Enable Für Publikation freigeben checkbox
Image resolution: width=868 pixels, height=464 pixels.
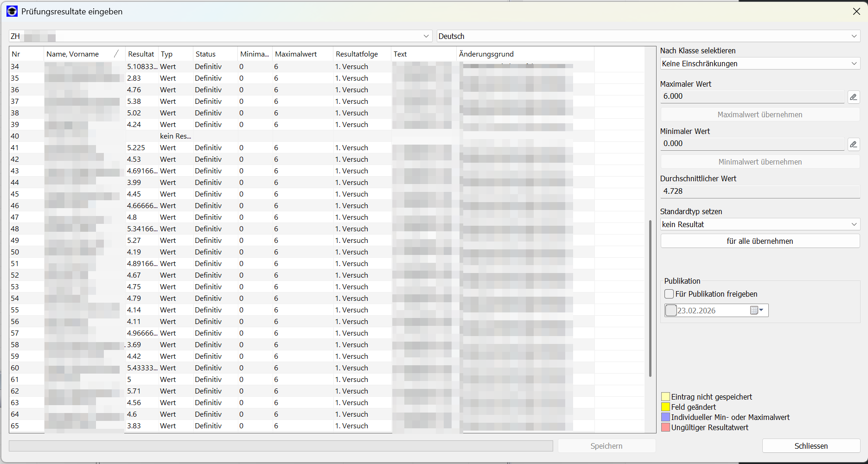[x=669, y=294]
